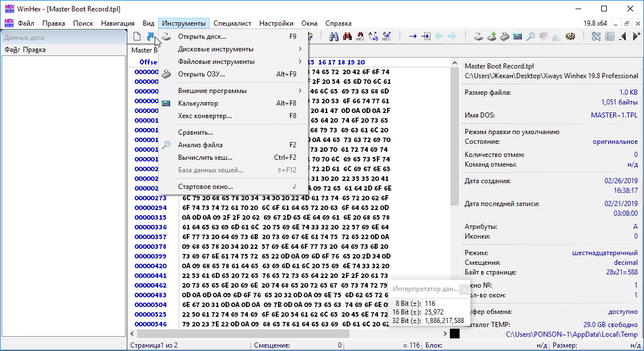
Task: Click the Find Hex Values icon
Action: [360, 37]
